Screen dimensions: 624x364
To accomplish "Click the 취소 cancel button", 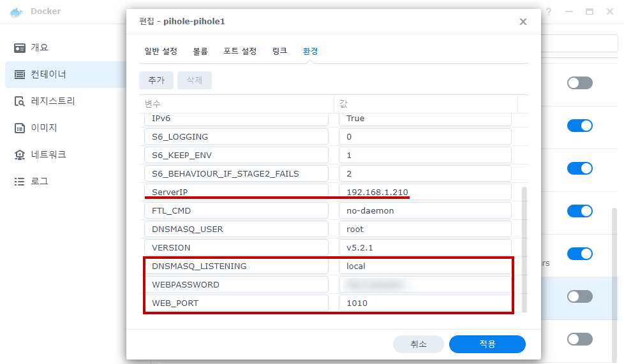I will pyautogui.click(x=419, y=344).
